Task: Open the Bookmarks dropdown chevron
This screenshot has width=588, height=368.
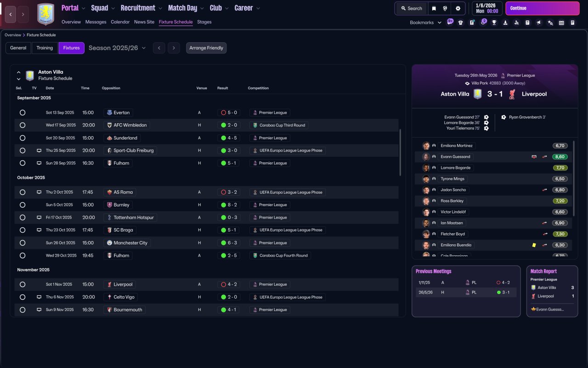Action: pos(440,23)
